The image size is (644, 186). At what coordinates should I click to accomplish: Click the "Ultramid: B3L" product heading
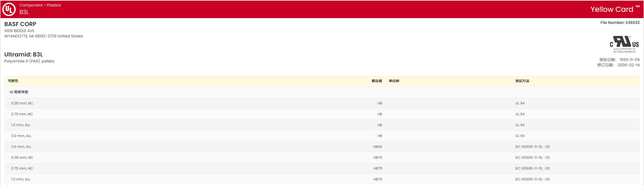[24, 54]
